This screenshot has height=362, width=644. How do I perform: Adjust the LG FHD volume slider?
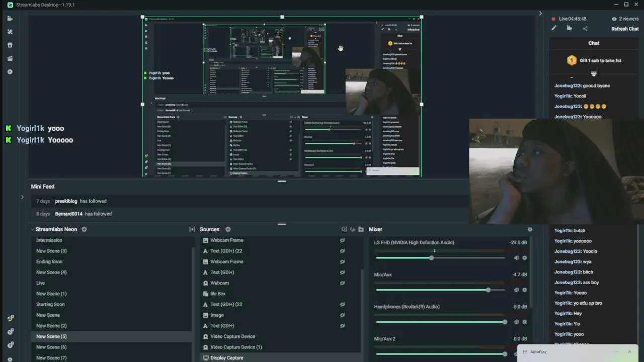440,258
